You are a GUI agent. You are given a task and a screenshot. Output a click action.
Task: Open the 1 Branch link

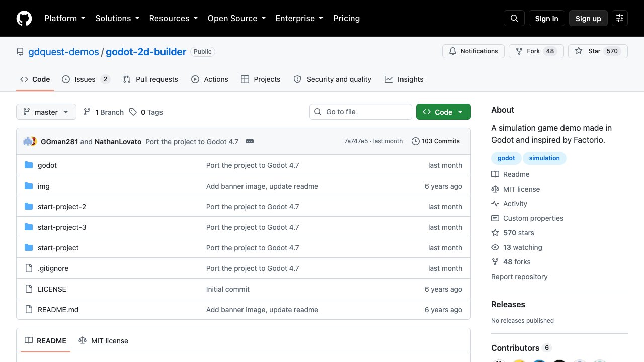104,112
